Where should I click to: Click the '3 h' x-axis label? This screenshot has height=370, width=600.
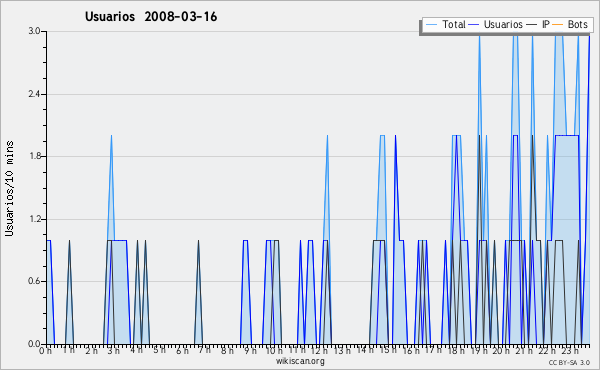point(113,351)
